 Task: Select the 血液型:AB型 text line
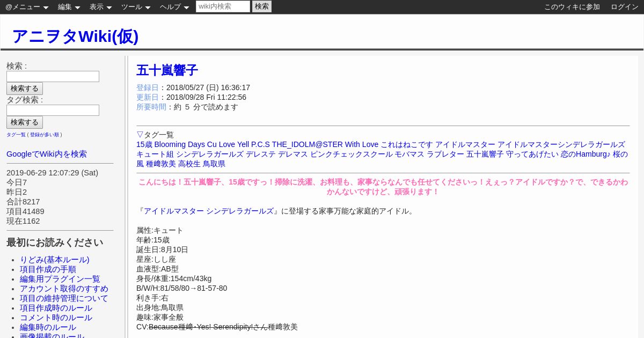point(158,269)
